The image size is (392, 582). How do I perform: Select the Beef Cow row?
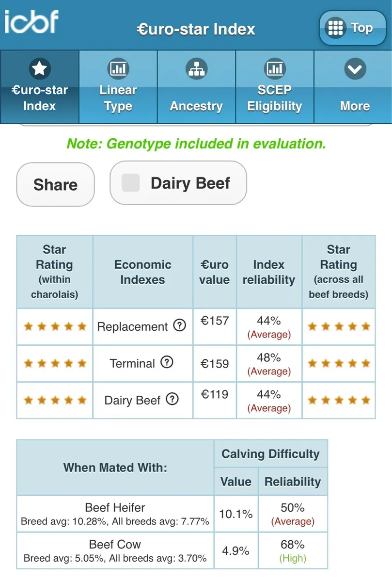coord(172,550)
